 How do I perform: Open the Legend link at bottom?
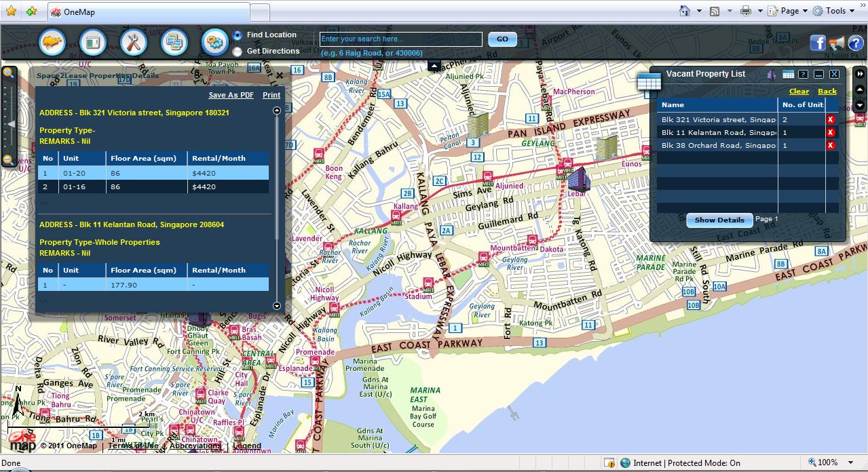click(x=246, y=446)
